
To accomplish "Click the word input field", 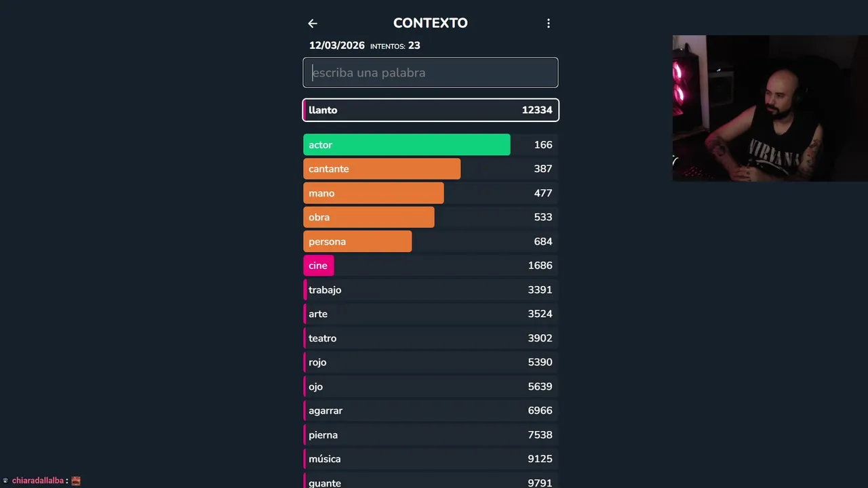I will pyautogui.click(x=431, y=73).
